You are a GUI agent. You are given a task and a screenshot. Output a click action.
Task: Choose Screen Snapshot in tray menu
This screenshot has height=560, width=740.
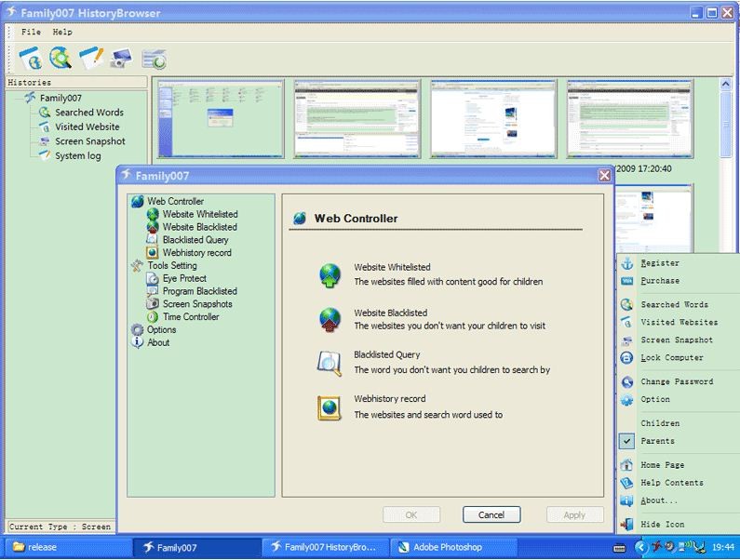pos(679,340)
